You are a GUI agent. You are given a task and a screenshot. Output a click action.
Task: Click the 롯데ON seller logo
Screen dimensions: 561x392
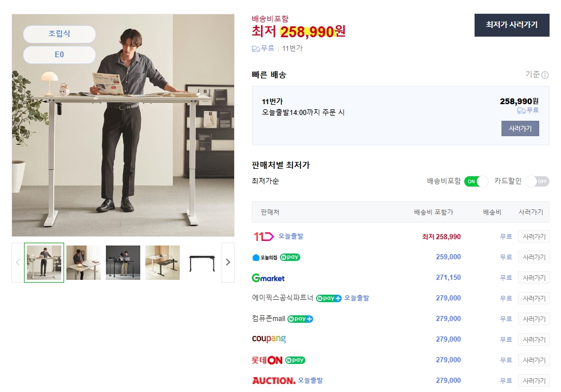click(267, 360)
